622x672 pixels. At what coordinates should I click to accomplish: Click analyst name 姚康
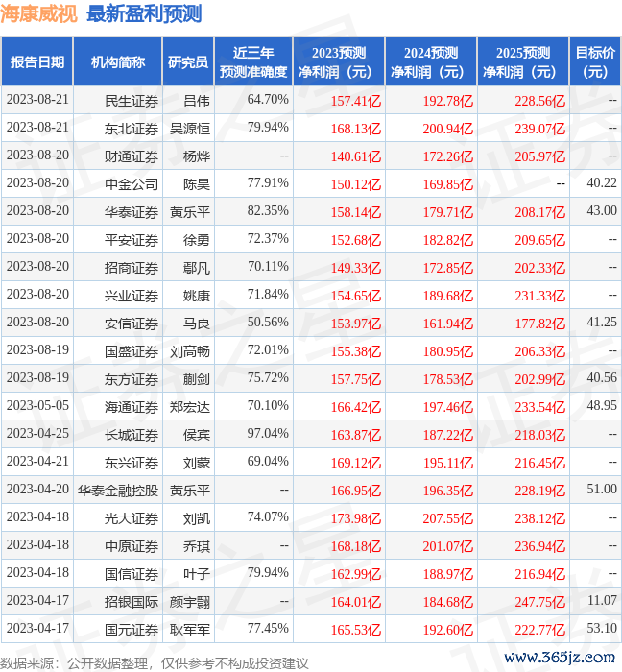(x=197, y=296)
